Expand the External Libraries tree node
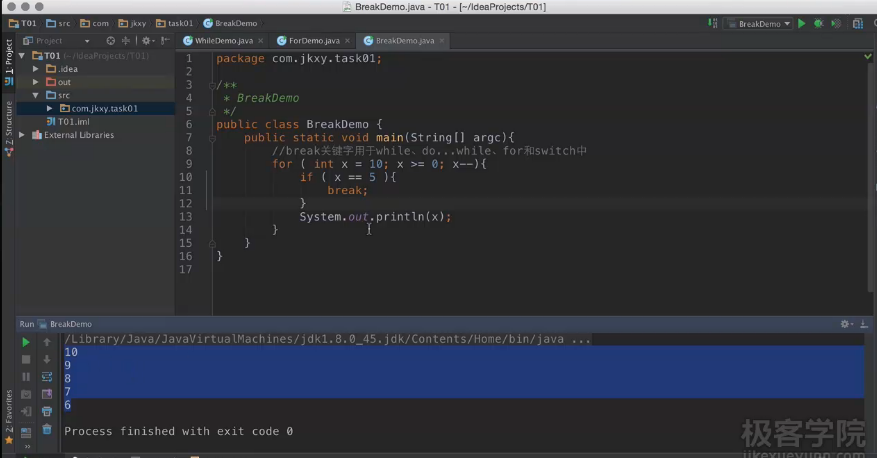 (x=23, y=135)
